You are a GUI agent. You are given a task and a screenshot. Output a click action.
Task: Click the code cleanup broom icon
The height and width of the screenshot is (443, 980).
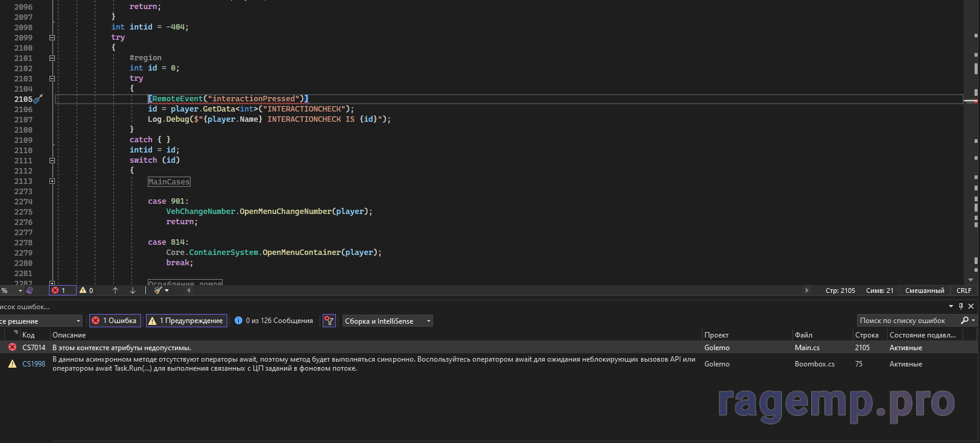coord(158,291)
